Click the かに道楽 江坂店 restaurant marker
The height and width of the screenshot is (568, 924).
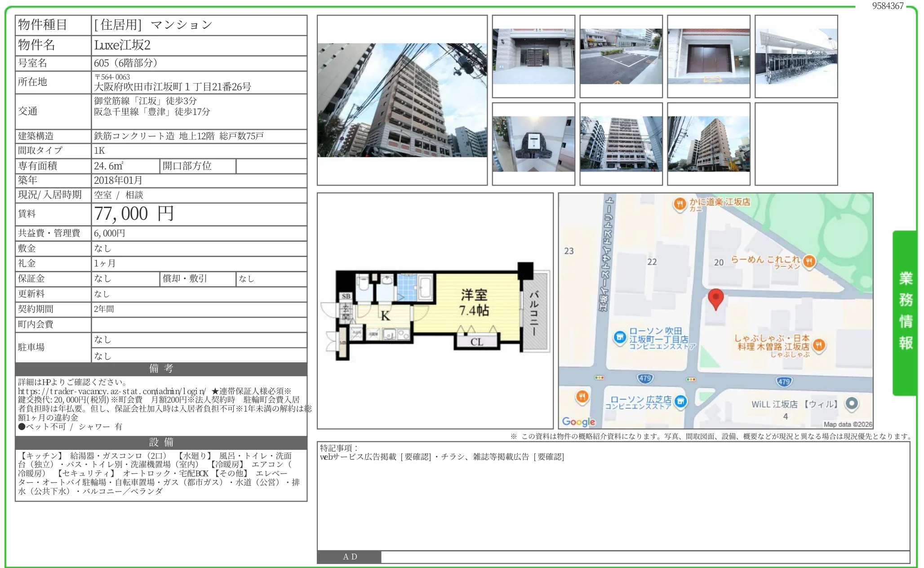680,204
